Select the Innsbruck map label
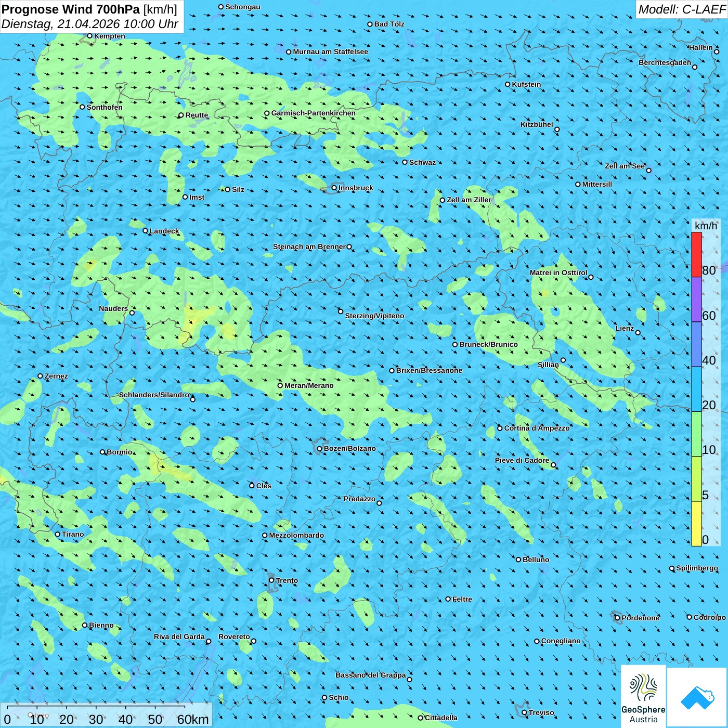The image size is (728, 728). [x=356, y=188]
